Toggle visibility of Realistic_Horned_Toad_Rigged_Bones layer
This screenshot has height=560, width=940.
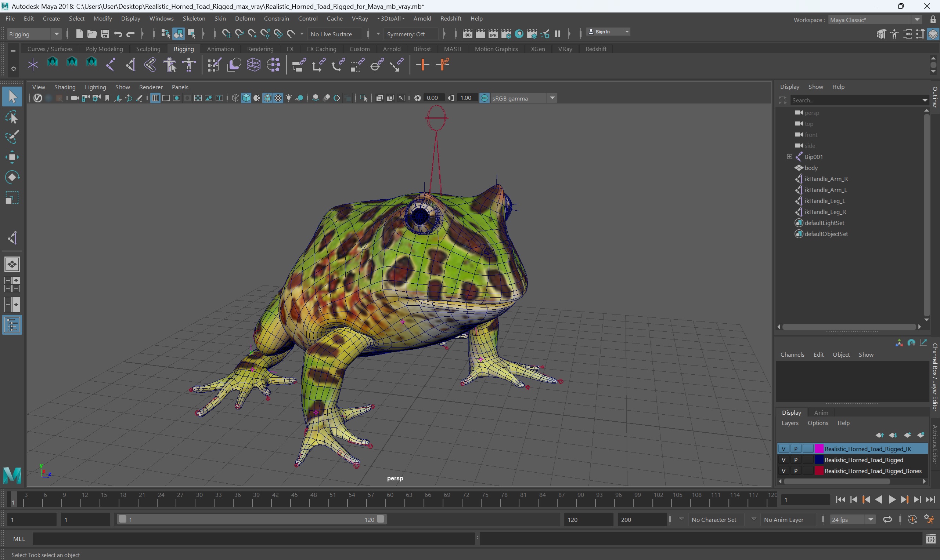(x=784, y=471)
